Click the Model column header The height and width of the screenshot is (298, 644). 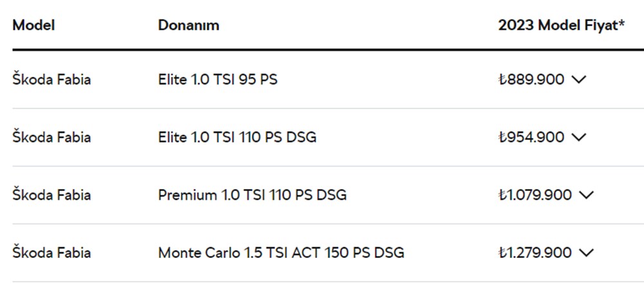pyautogui.click(x=33, y=25)
